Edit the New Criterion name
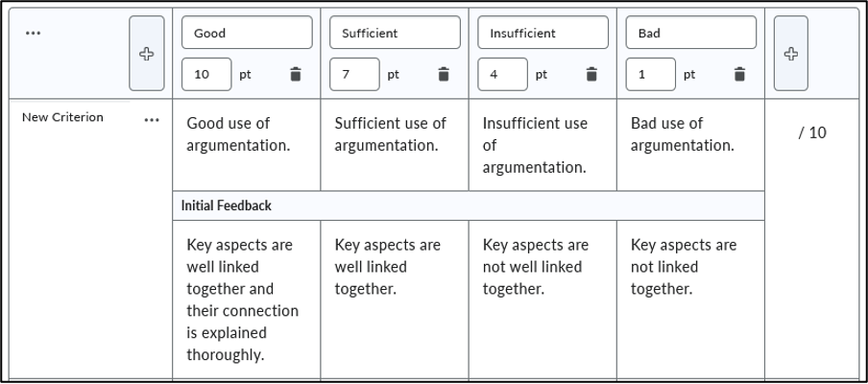The height and width of the screenshot is (384, 868). pyautogui.click(x=62, y=117)
